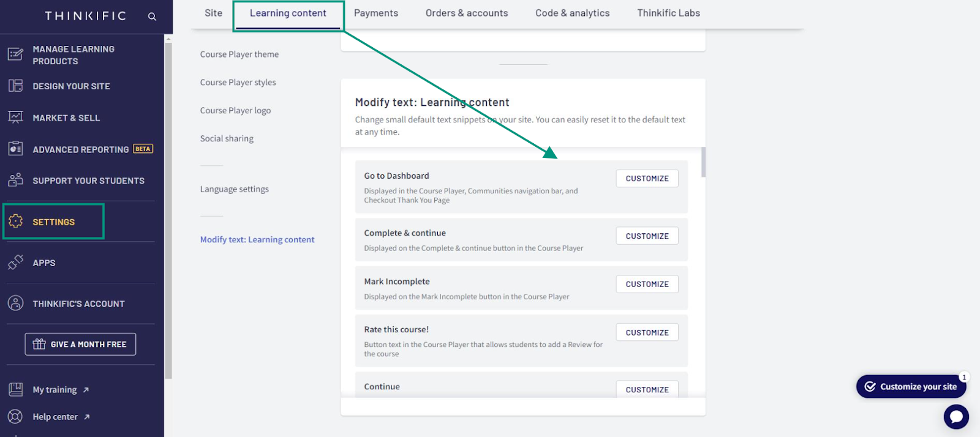The width and height of the screenshot is (980, 437).
Task: Click the Thinkific's Account profile icon
Action: (15, 303)
